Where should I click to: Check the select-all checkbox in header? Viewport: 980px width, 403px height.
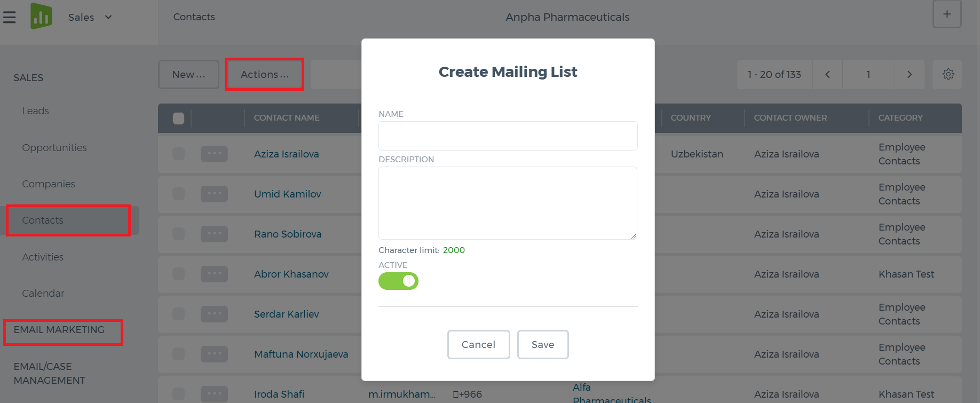178,118
